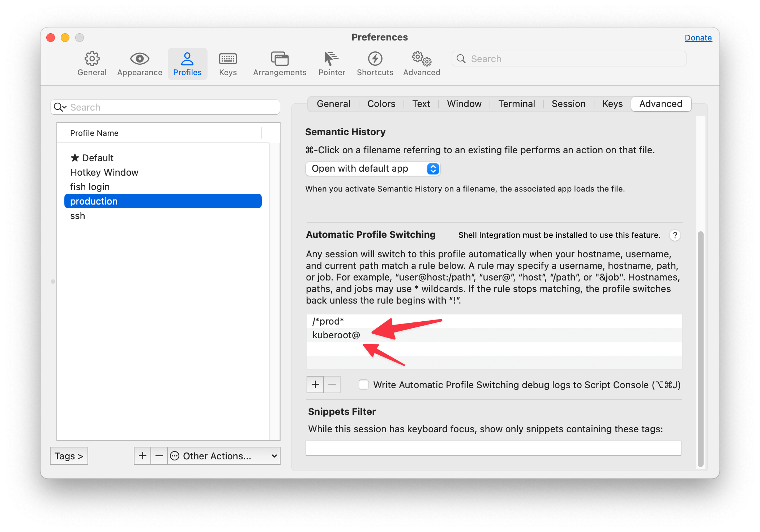Select the ssh profile in list

[78, 216]
